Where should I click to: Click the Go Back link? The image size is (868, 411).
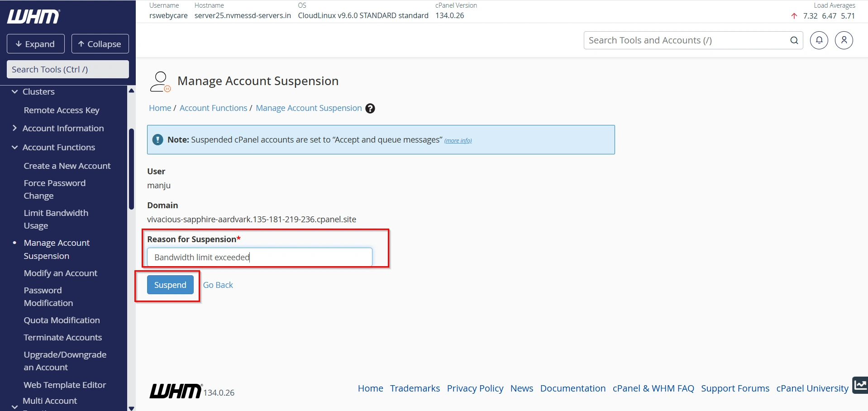click(x=218, y=285)
